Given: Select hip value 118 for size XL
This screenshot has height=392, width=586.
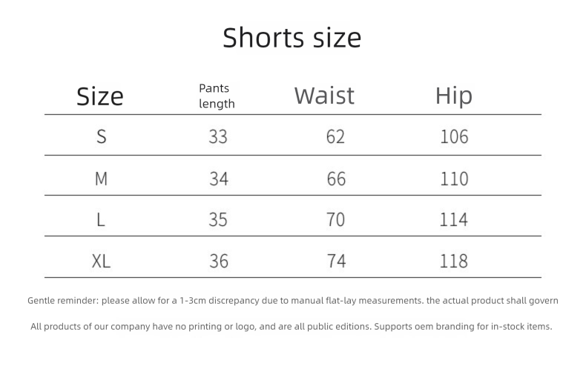Looking at the screenshot, I should (454, 261).
